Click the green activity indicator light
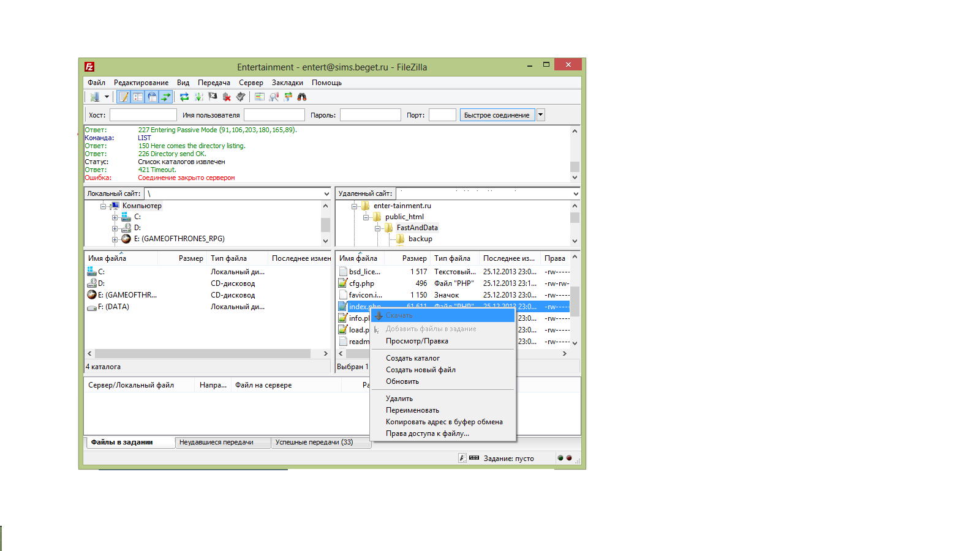 point(560,458)
